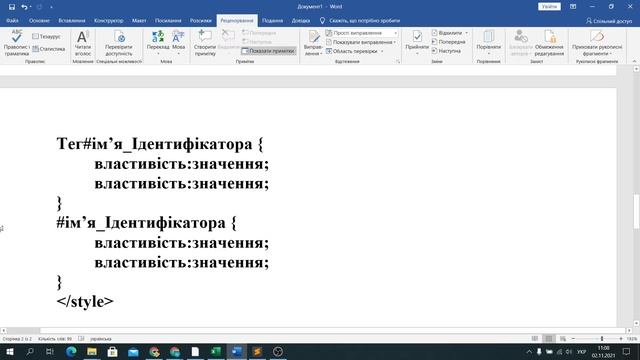Toggle the Область перевірки reviewing pane
This screenshot has width=640, height=360.
point(351,51)
